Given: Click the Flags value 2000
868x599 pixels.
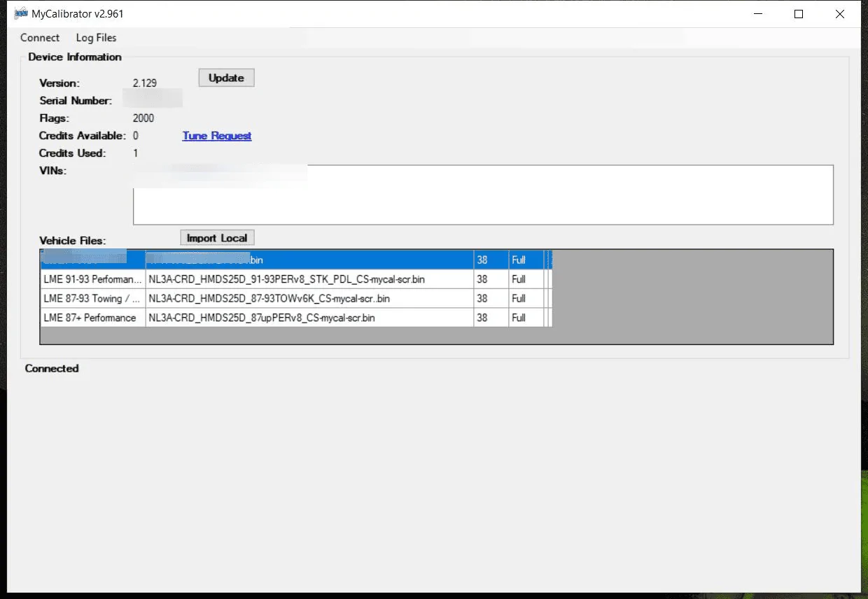Looking at the screenshot, I should pyautogui.click(x=143, y=118).
